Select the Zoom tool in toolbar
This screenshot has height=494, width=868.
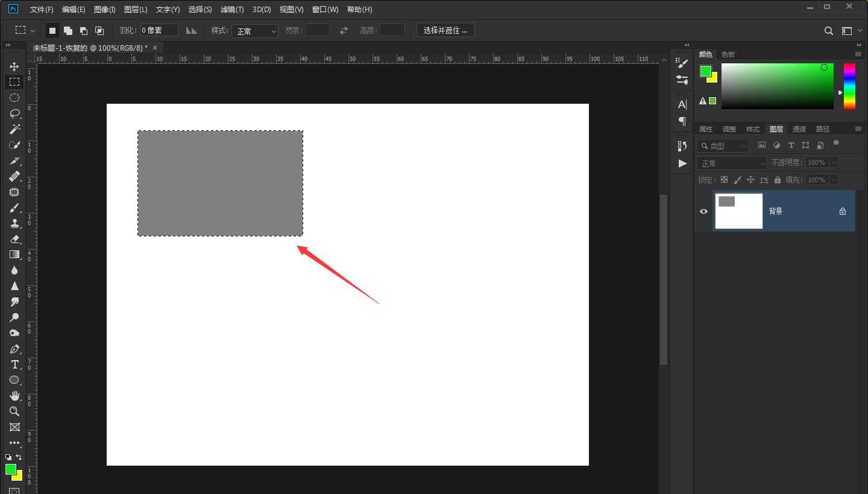point(14,411)
